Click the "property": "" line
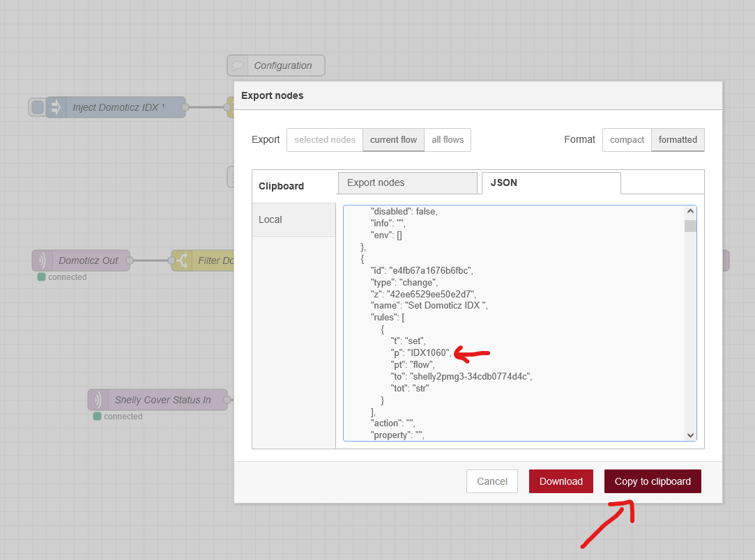755x560 pixels. tap(397, 435)
